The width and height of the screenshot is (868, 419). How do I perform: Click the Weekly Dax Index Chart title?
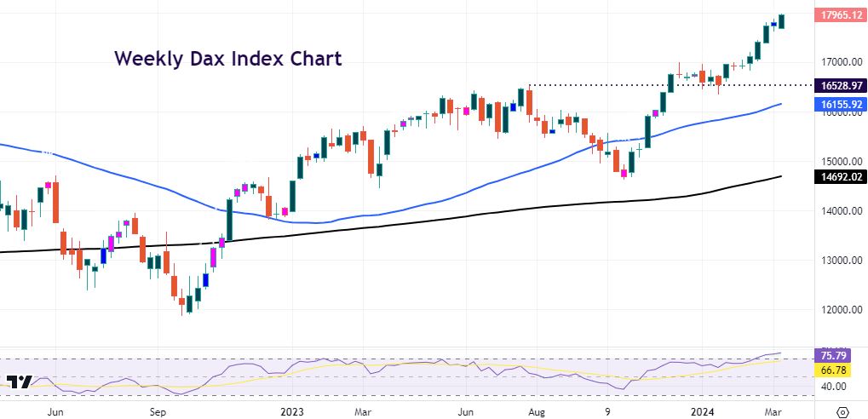[228, 59]
